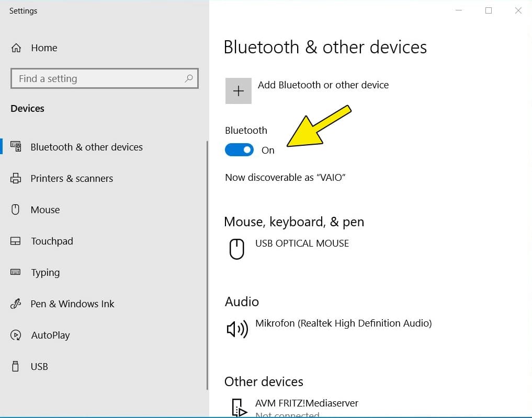Select the USB icon in the sidebar

16,366
